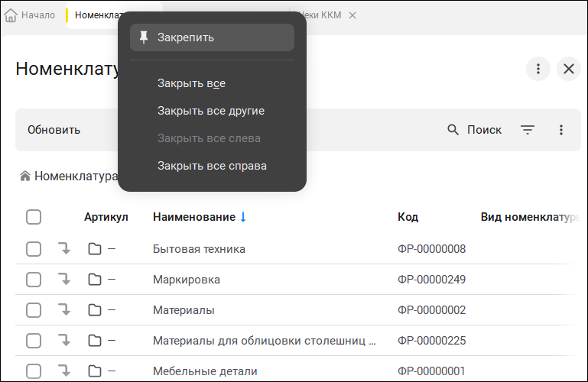Open the toolbar three-dot more menu
The image size is (588, 382).
pyautogui.click(x=561, y=130)
